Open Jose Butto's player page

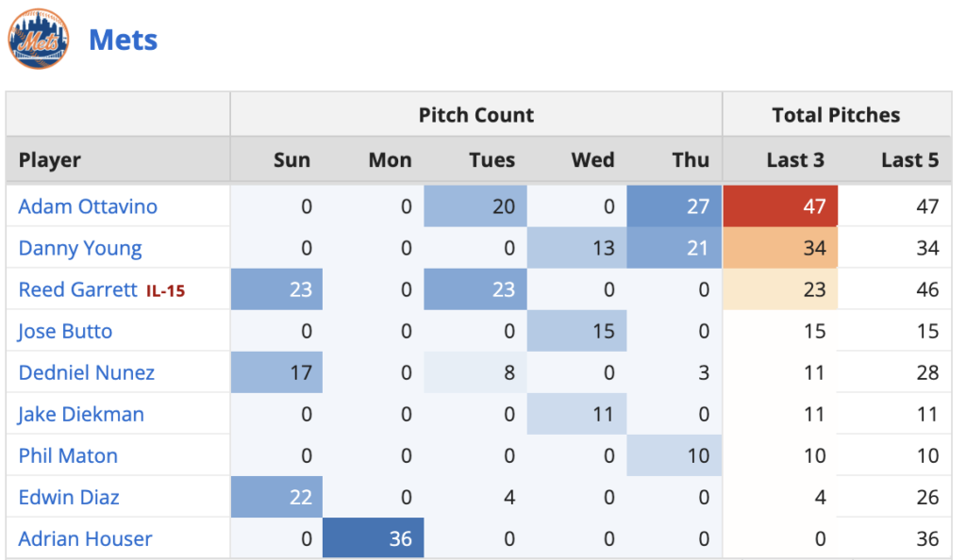click(65, 331)
